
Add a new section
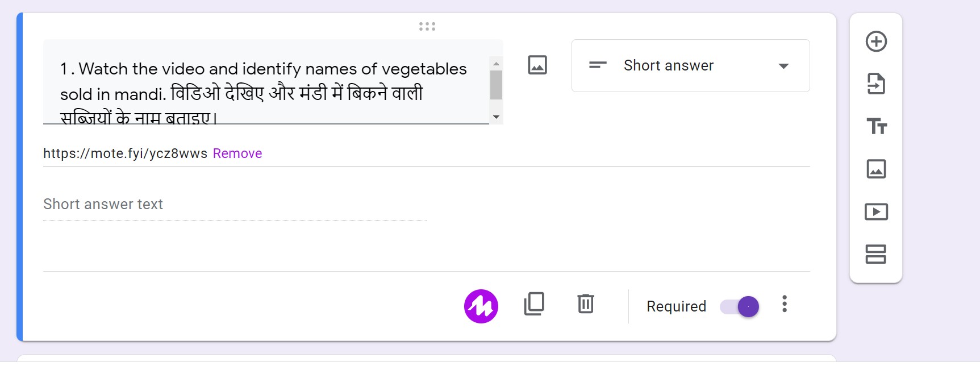point(876,255)
